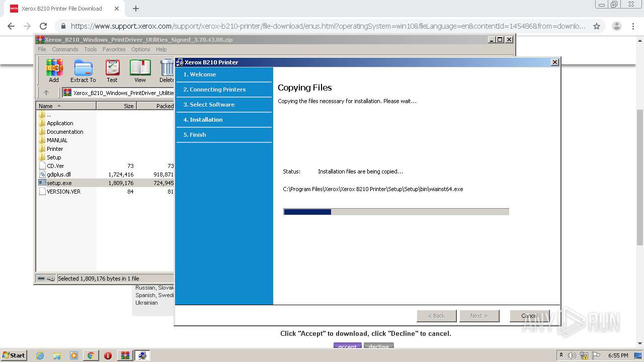Click the clock showing 6:55 PM
This screenshot has width=644, height=362.
[618, 355]
